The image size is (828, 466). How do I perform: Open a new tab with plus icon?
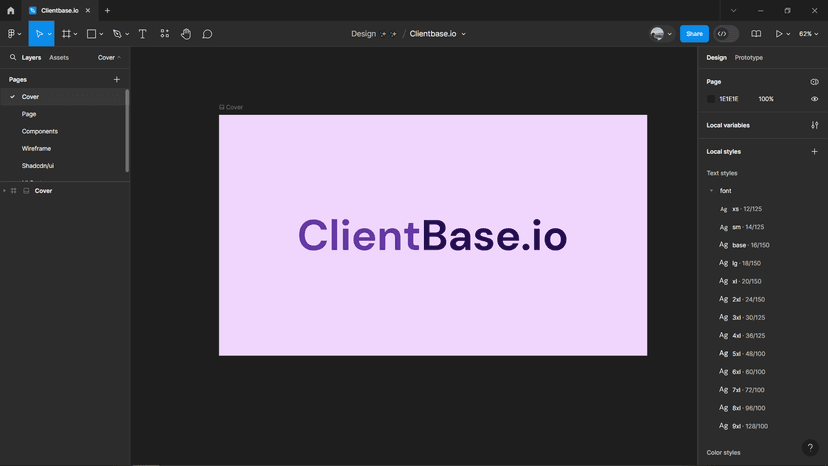(x=107, y=11)
